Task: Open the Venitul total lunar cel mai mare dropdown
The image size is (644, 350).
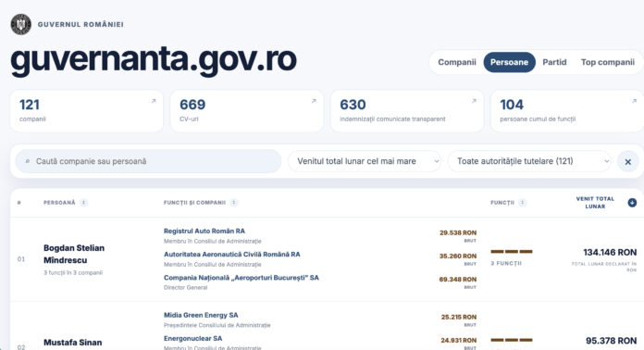Action: click(x=365, y=161)
